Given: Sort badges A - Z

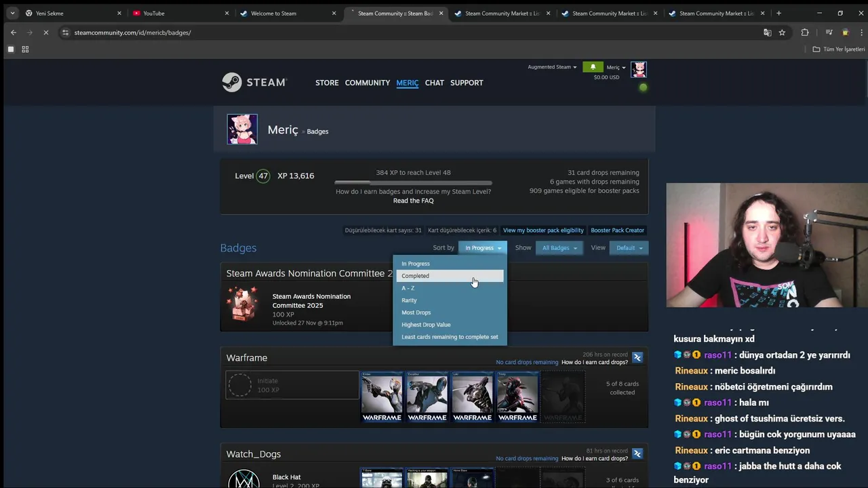Looking at the screenshot, I should click(450, 288).
